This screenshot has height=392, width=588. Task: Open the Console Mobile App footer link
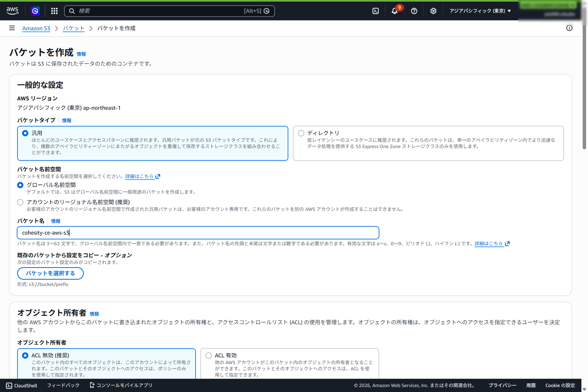pos(121,385)
